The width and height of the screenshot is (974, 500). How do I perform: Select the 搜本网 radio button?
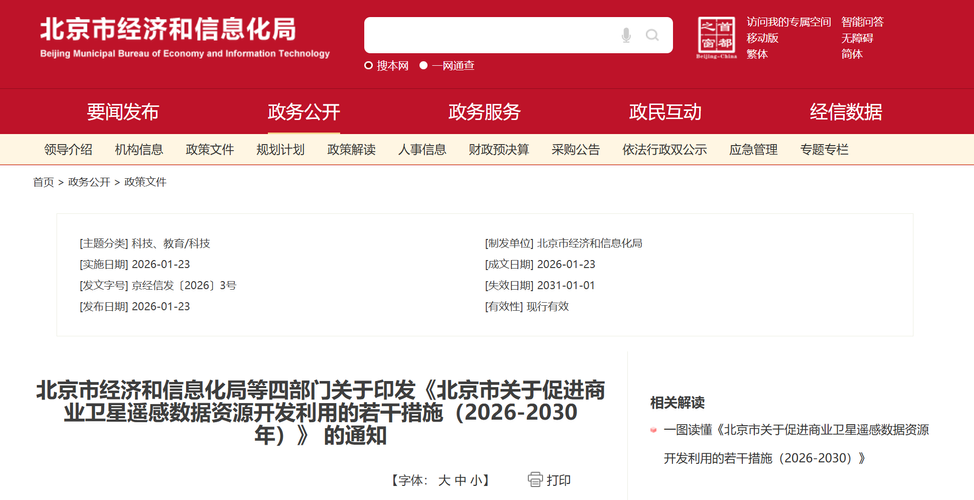pyautogui.click(x=368, y=66)
